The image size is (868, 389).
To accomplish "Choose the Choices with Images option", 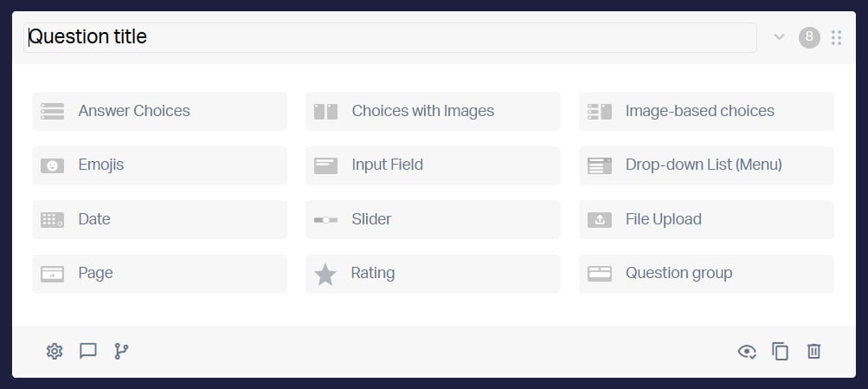I will [433, 112].
